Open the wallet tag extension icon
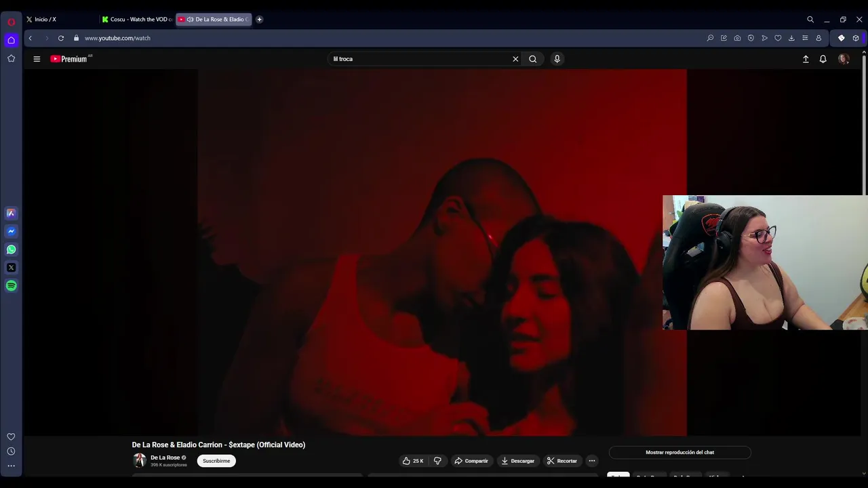The image size is (868, 488). pyautogui.click(x=842, y=38)
